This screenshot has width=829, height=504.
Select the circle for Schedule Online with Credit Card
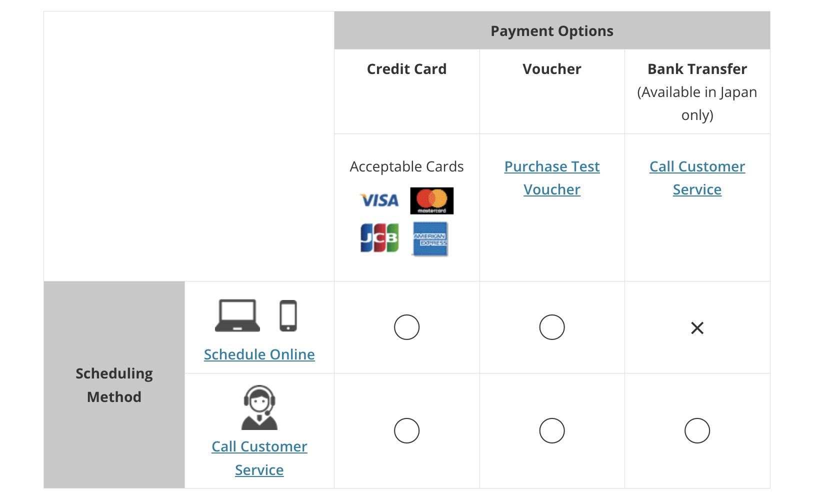click(x=406, y=327)
